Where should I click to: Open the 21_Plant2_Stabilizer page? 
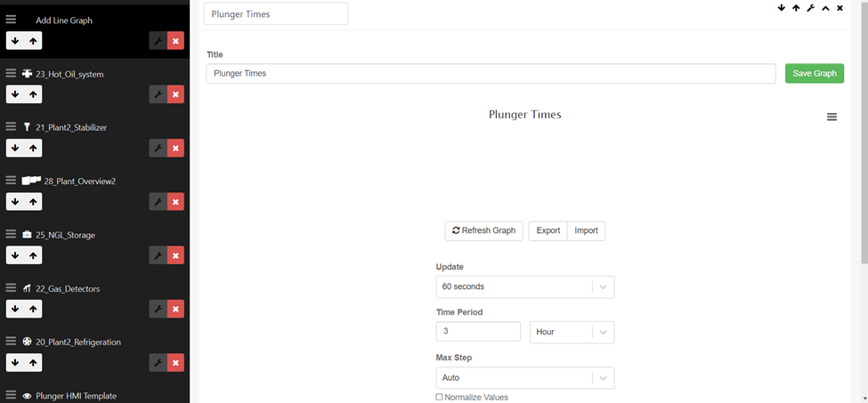click(x=71, y=128)
